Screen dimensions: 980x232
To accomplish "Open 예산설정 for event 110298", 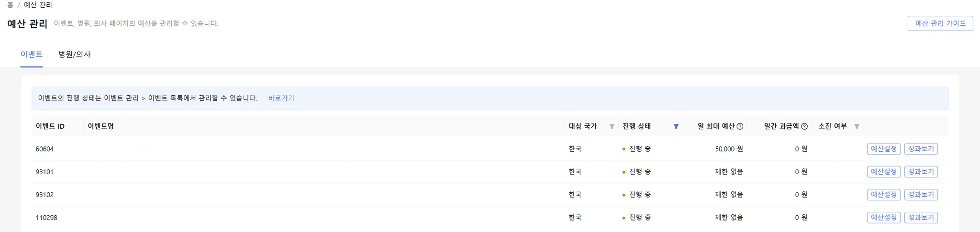I will tap(883, 218).
